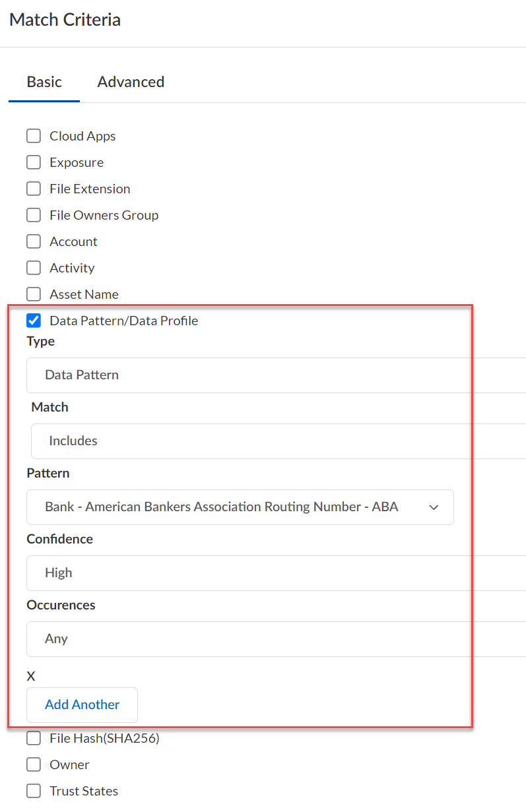
Task: Enable the File Hash(SHA256) checkbox
Action: click(x=34, y=738)
